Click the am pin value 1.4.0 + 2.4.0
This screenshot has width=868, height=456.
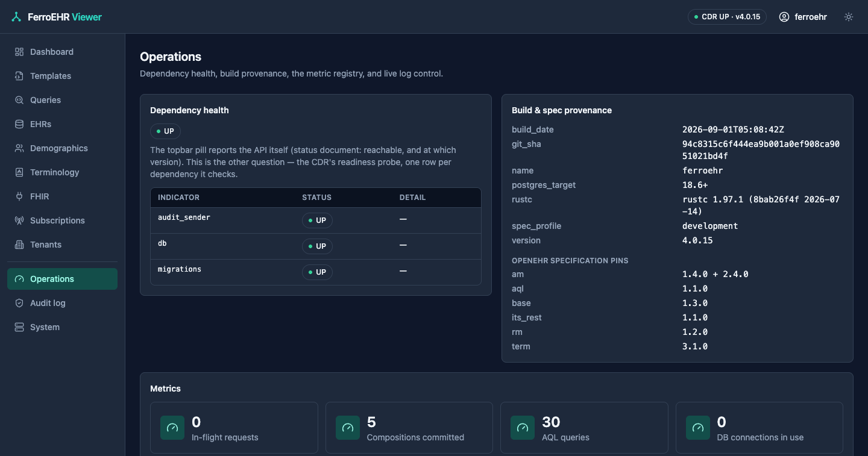coord(715,274)
